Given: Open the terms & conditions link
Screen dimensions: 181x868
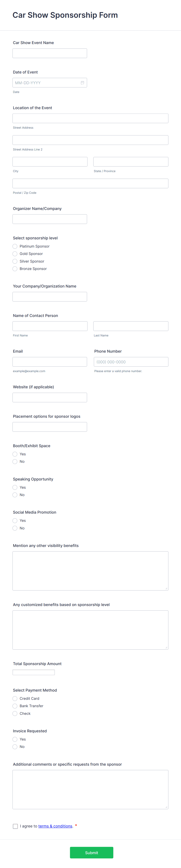Looking at the screenshot, I should (55, 826).
